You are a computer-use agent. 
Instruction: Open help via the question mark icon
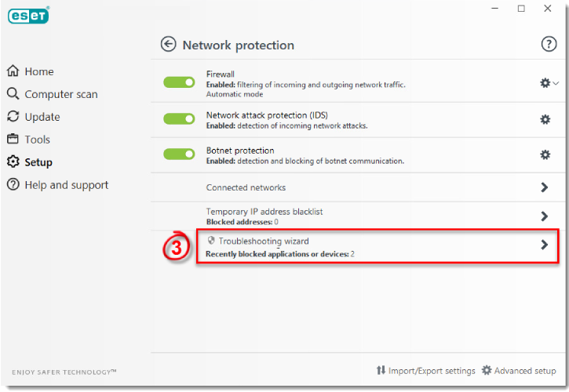tap(549, 44)
